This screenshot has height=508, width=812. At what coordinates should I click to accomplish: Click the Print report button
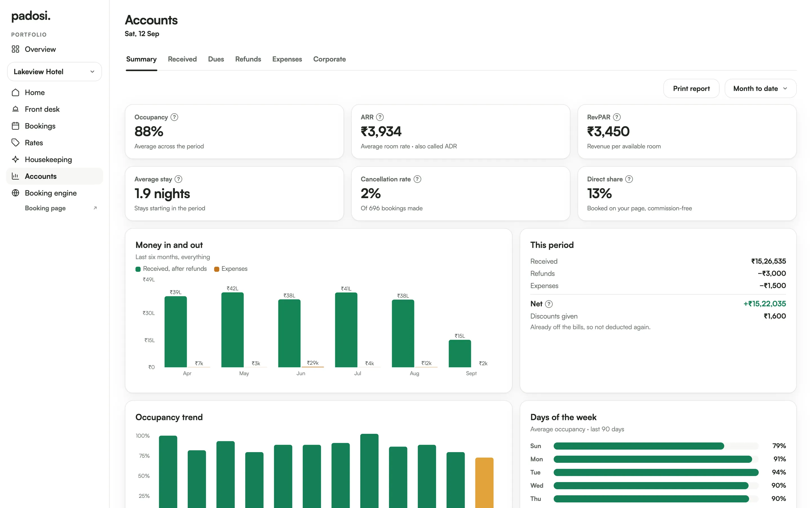691,88
